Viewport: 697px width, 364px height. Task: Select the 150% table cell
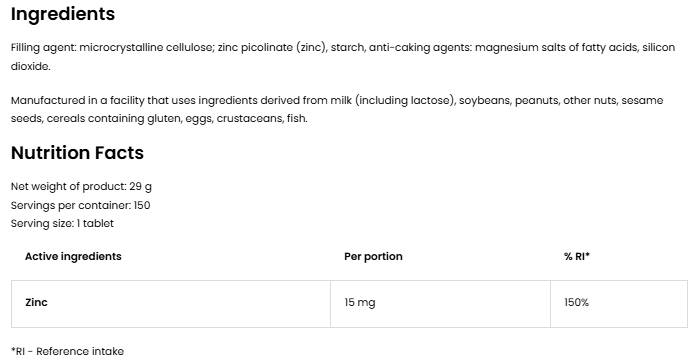619,304
